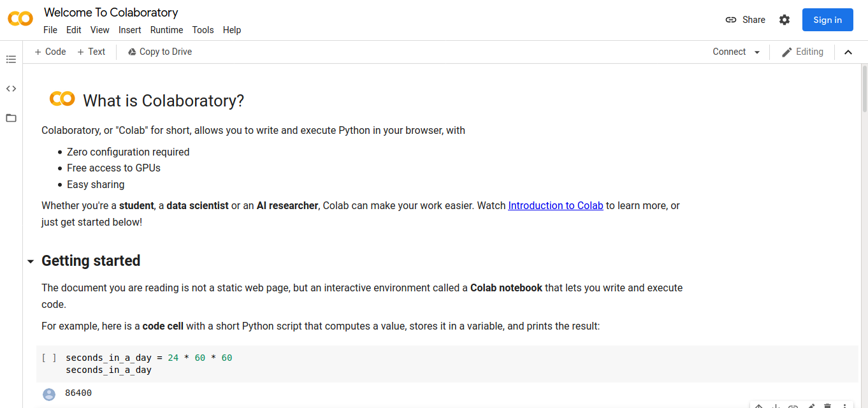
Task: Click the bold text data scientist
Action: coord(198,205)
